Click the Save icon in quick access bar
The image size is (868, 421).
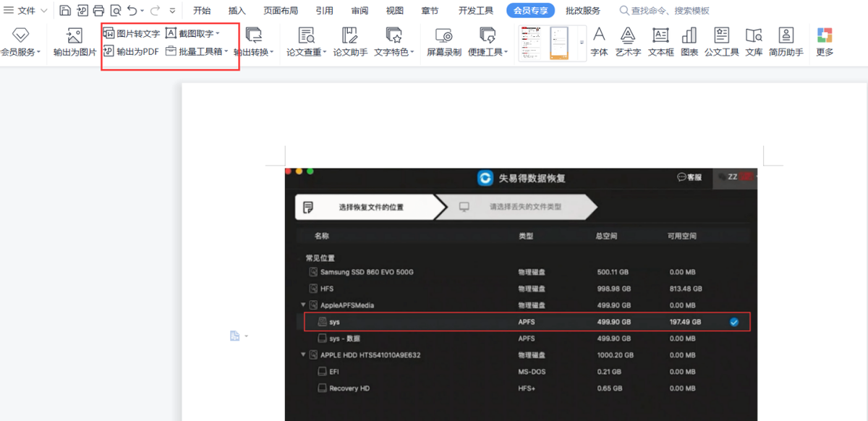tap(65, 10)
